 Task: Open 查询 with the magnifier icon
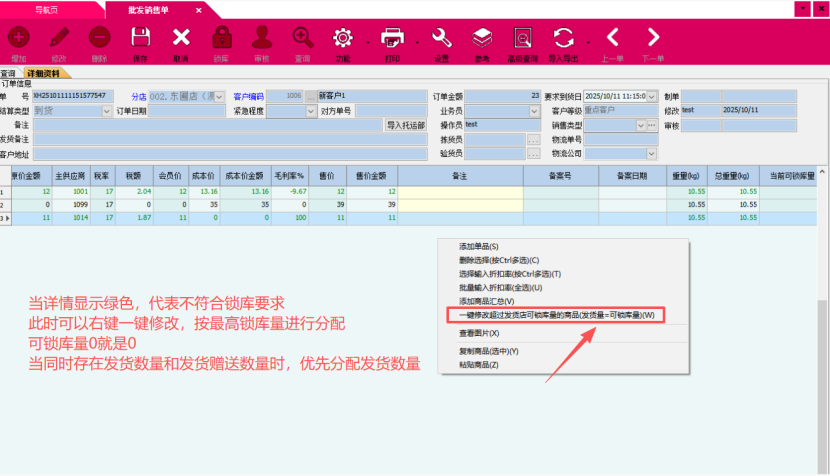[303, 38]
